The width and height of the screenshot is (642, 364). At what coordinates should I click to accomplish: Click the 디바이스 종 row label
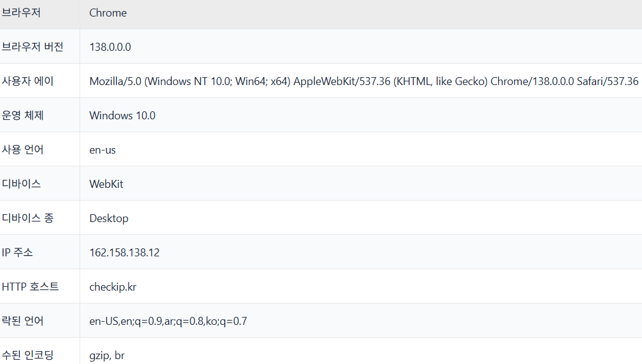pos(28,218)
